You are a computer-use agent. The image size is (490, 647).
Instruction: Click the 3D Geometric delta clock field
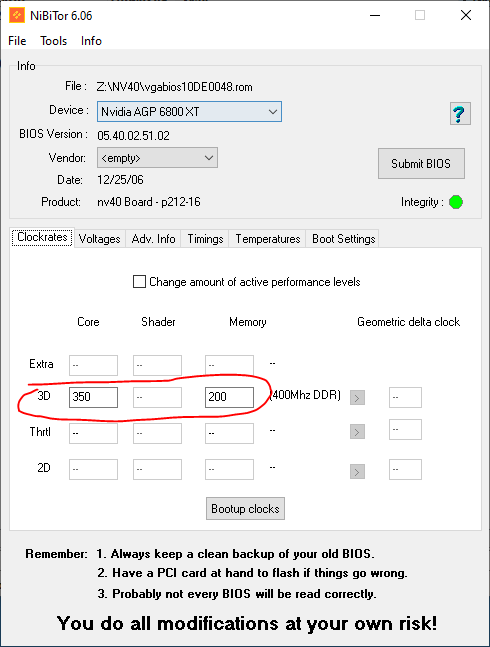tap(405, 397)
